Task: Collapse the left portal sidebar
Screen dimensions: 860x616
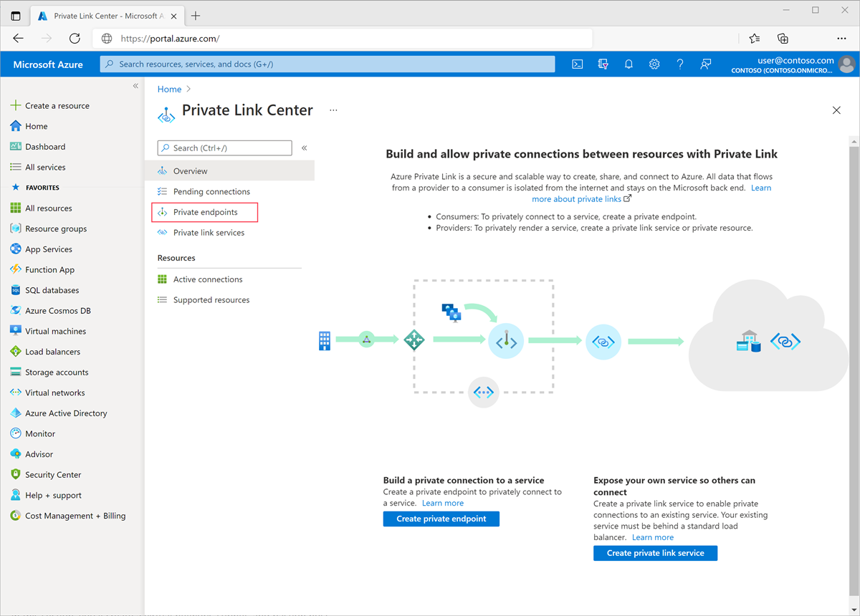Action: tap(135, 86)
